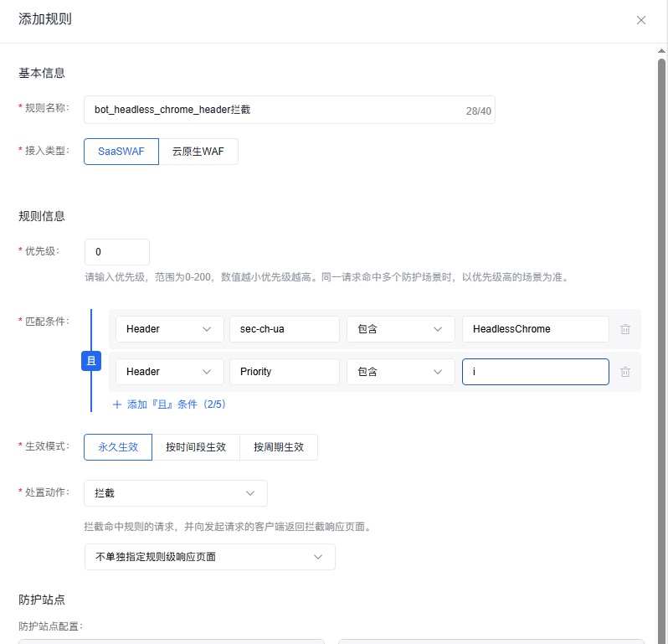
Task: Click the 防护站点配置 label
Action: point(50,626)
